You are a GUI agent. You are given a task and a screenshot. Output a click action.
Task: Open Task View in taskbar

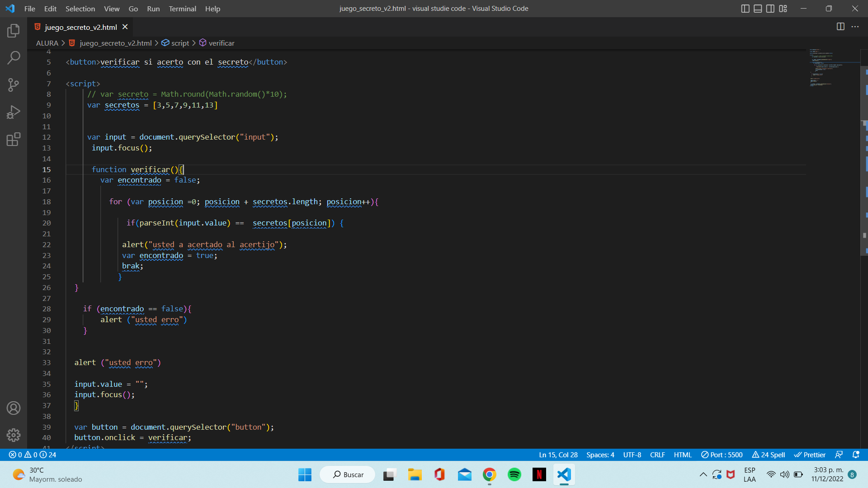(390, 474)
